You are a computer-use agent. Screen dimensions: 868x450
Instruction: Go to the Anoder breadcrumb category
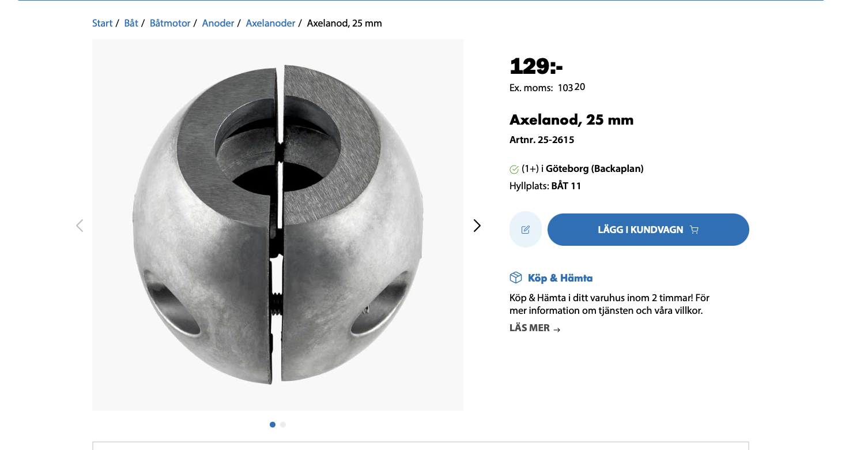coord(218,23)
